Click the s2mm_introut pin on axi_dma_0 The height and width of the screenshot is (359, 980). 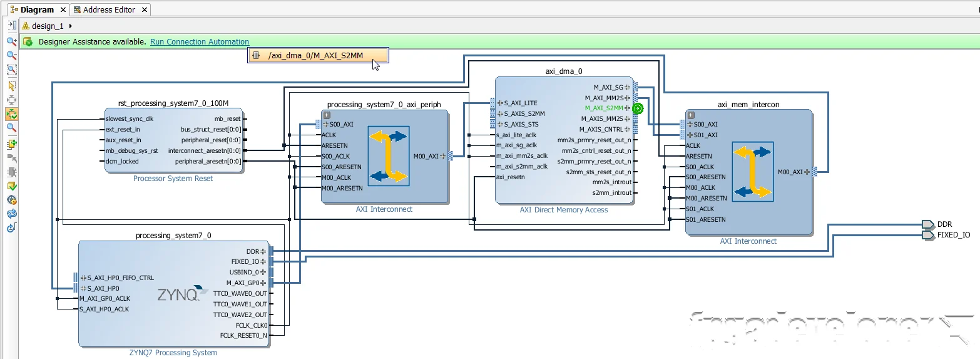tap(612, 193)
